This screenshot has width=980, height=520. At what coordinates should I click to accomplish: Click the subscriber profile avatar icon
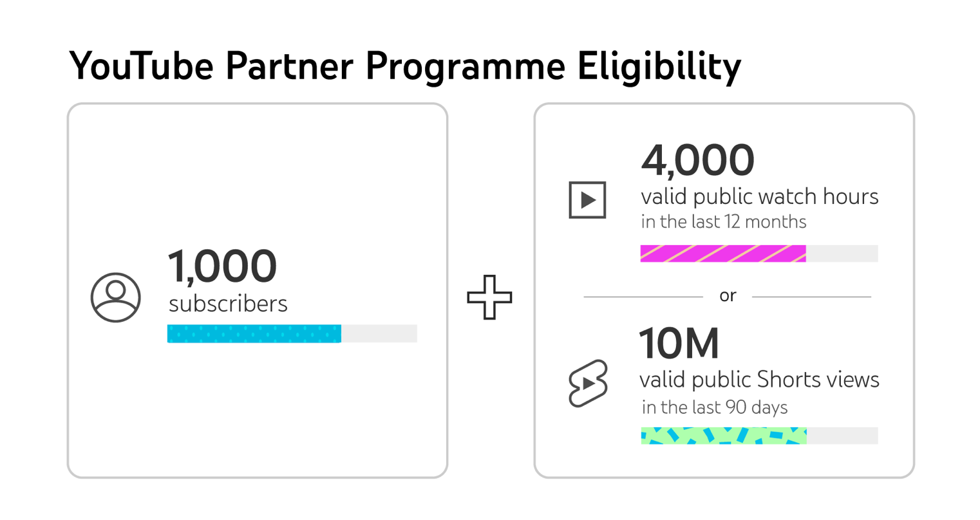pyautogui.click(x=116, y=297)
